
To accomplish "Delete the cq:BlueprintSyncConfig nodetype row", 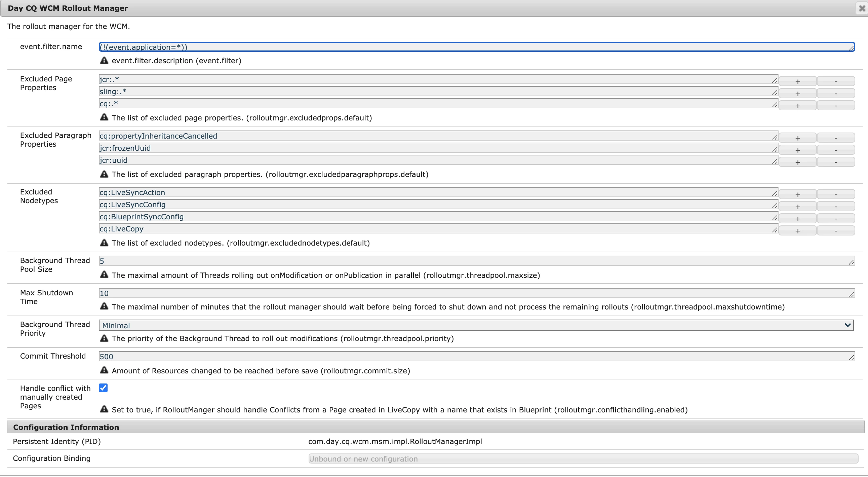I will click(836, 219).
